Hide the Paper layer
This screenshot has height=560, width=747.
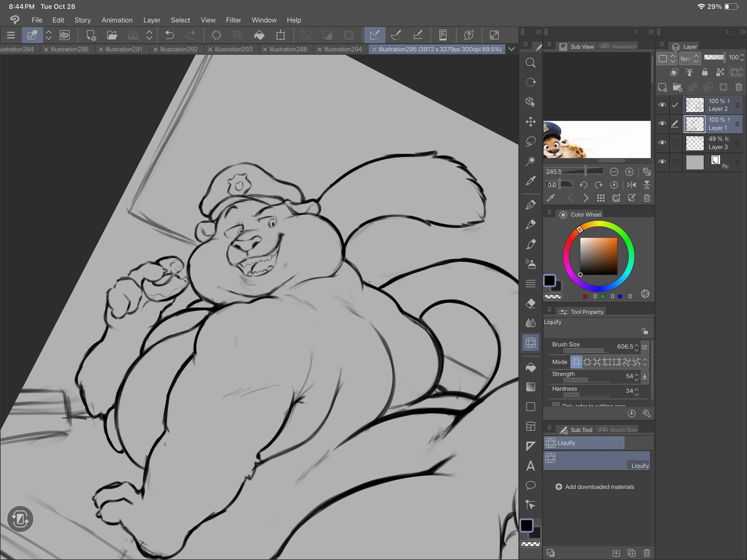[662, 162]
